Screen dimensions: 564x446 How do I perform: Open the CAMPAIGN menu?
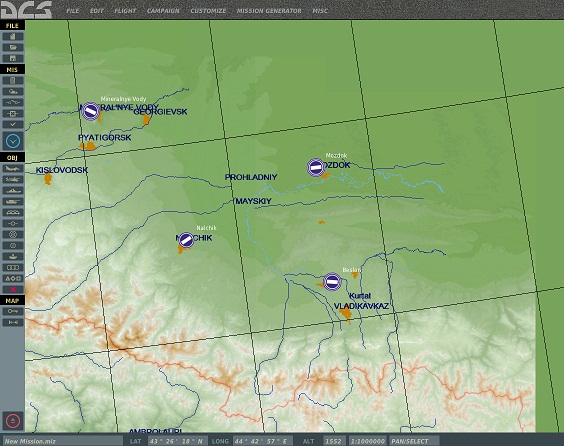(x=163, y=11)
